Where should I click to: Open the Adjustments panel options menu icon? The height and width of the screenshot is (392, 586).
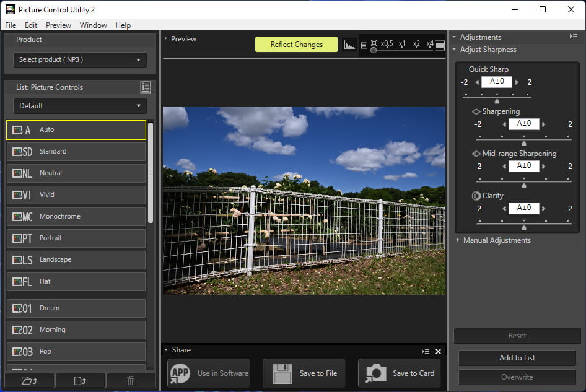574,37
